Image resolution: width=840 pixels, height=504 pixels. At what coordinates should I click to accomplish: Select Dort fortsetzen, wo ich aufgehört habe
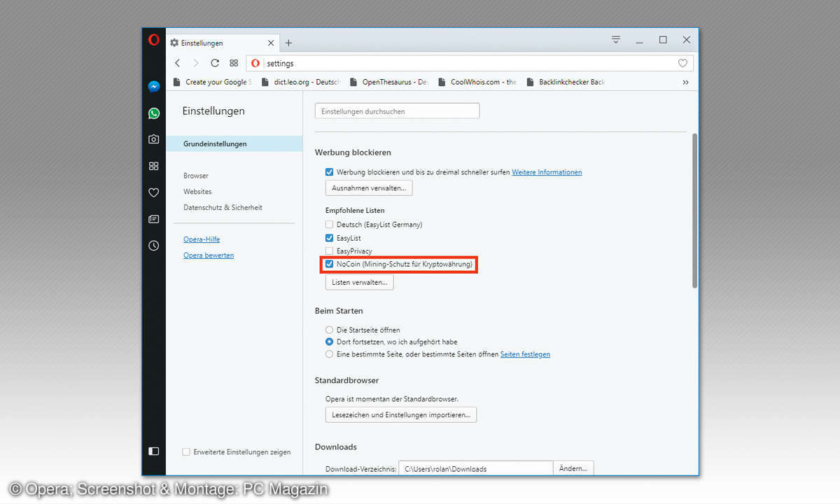pyautogui.click(x=330, y=342)
